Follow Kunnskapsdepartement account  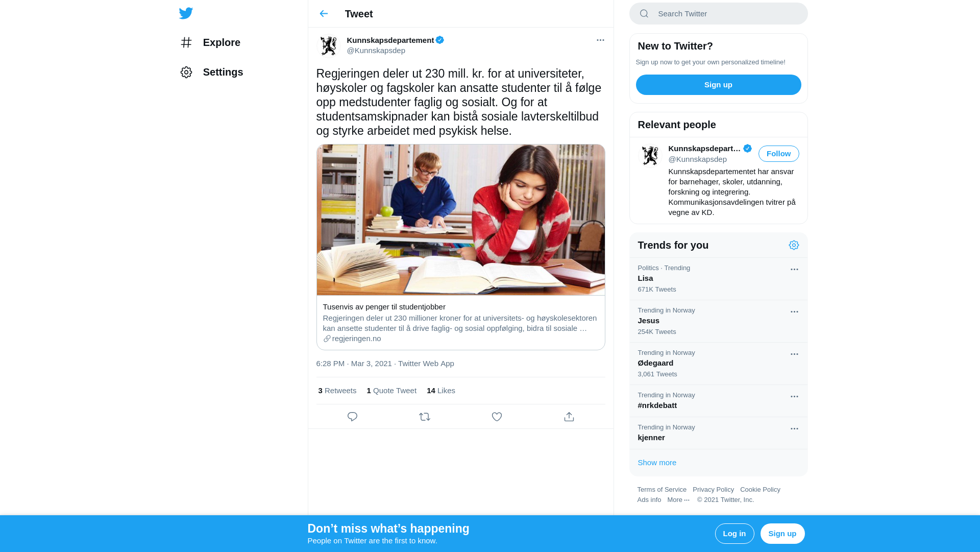click(x=778, y=154)
